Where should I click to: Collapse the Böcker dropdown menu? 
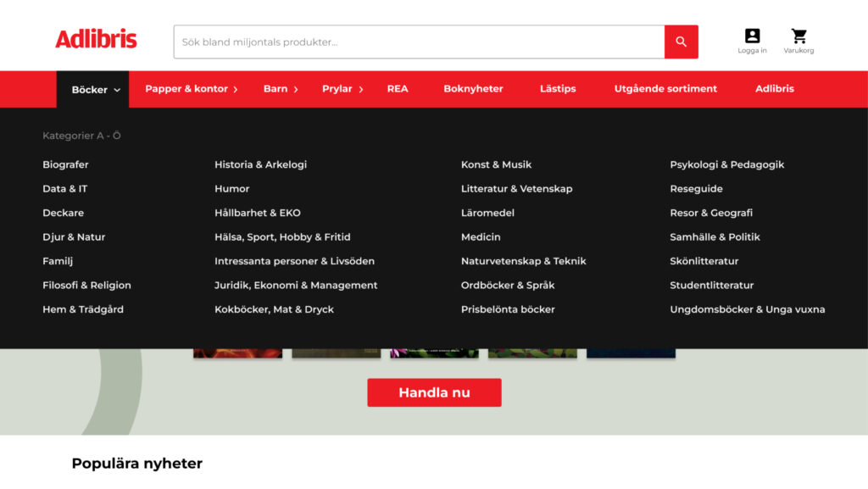[x=95, y=89]
